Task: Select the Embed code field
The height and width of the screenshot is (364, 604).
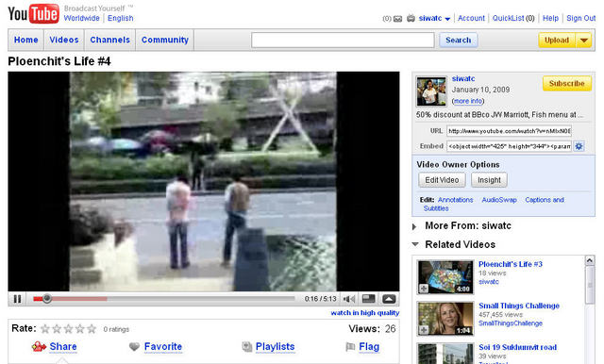Action: point(509,146)
